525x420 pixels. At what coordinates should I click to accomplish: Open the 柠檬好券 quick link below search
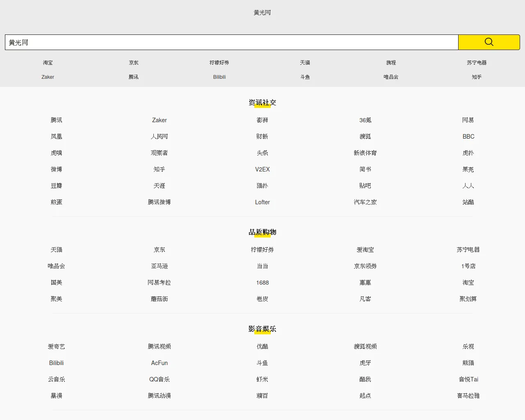[x=219, y=63]
